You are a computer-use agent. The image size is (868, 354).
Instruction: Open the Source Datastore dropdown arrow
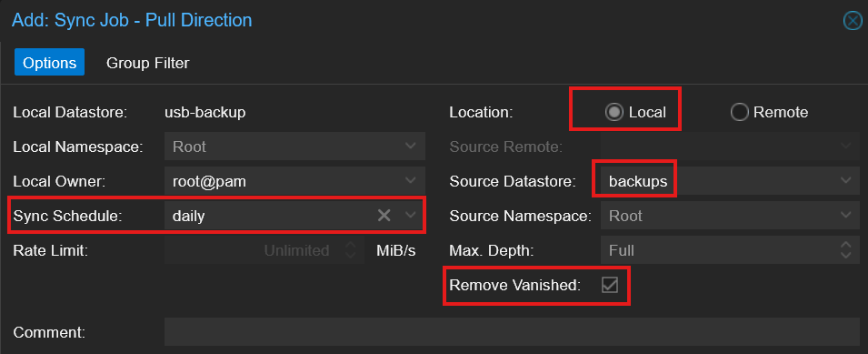coord(846,181)
